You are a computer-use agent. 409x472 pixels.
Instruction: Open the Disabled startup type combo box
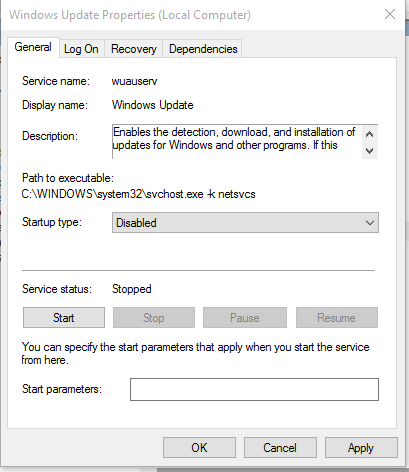[x=245, y=223]
